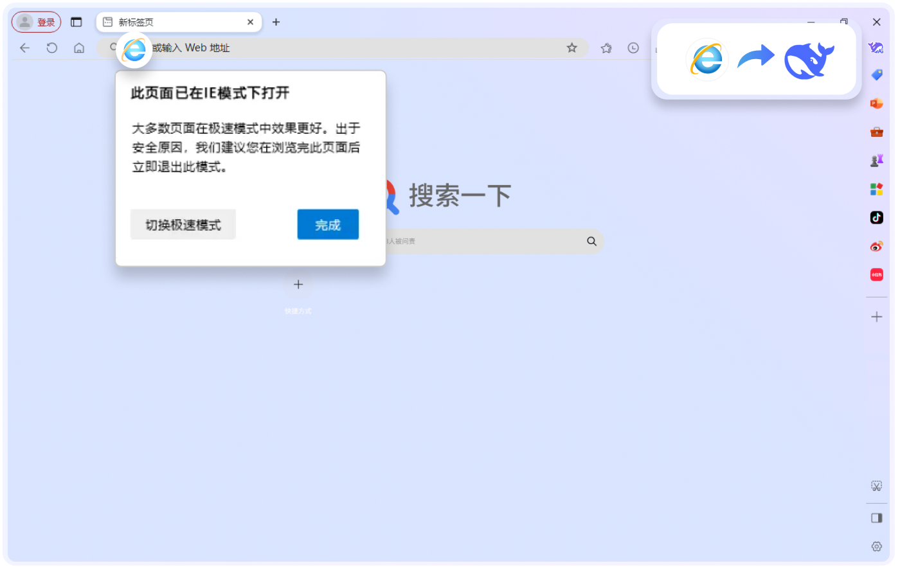Click the 快捷方式 label under plus tile
Viewport: 900px width, 588px height.
298,311
